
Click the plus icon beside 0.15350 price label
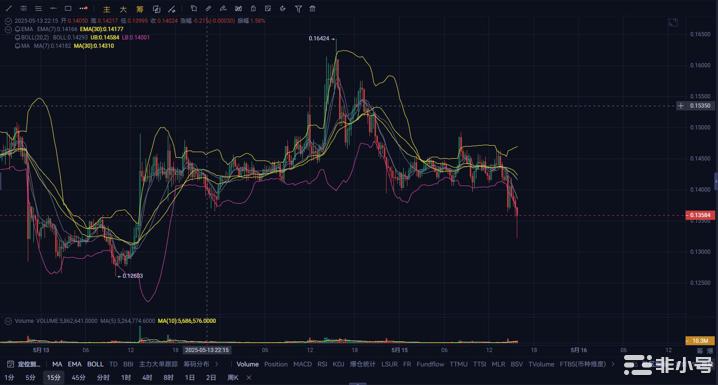[681, 106]
